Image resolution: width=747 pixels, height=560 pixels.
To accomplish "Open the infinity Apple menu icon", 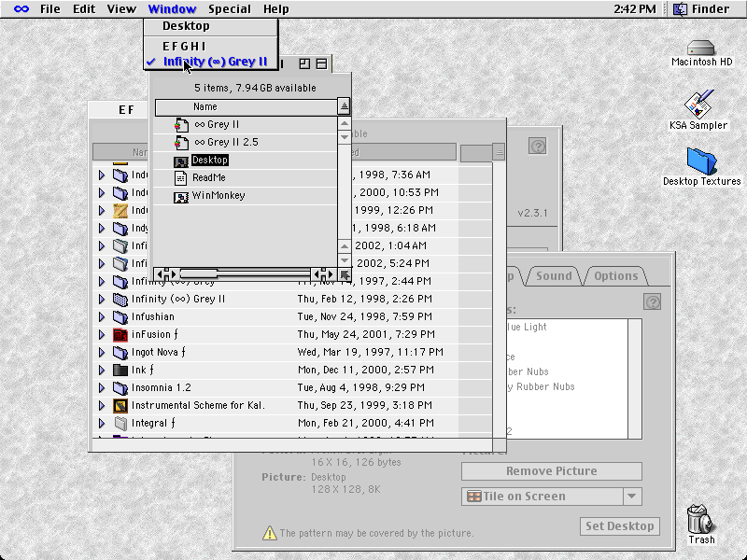I will (x=21, y=9).
